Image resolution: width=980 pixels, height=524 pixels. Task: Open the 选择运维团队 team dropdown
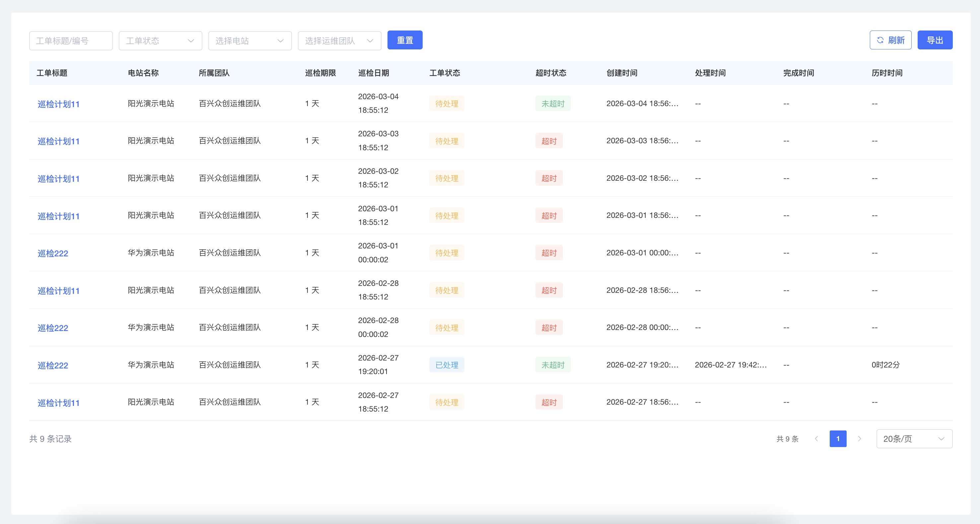(x=339, y=41)
